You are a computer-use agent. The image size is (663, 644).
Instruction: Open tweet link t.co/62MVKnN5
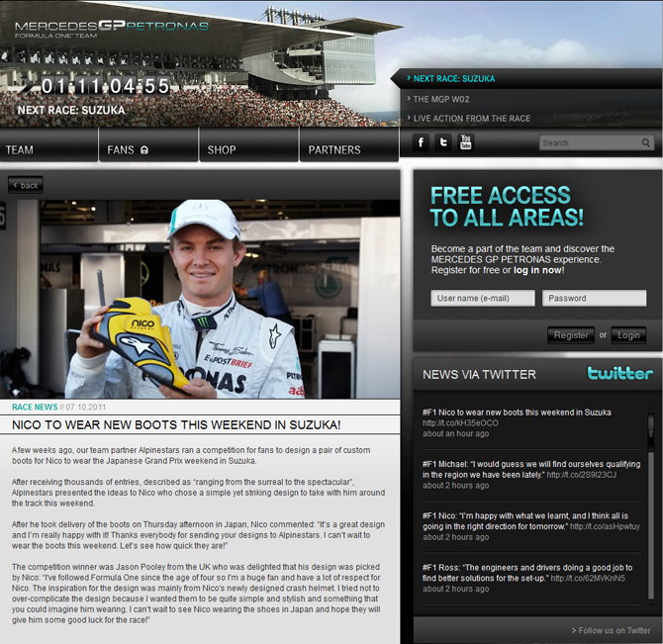click(588, 578)
